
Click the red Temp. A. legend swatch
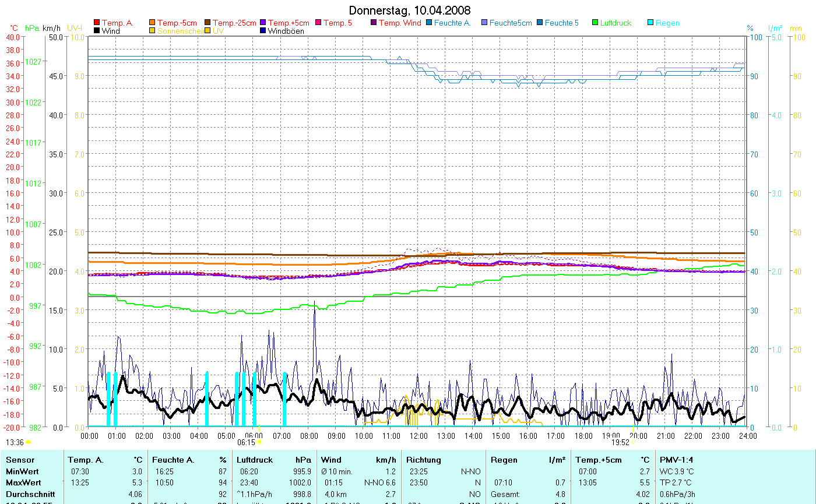tap(97, 23)
